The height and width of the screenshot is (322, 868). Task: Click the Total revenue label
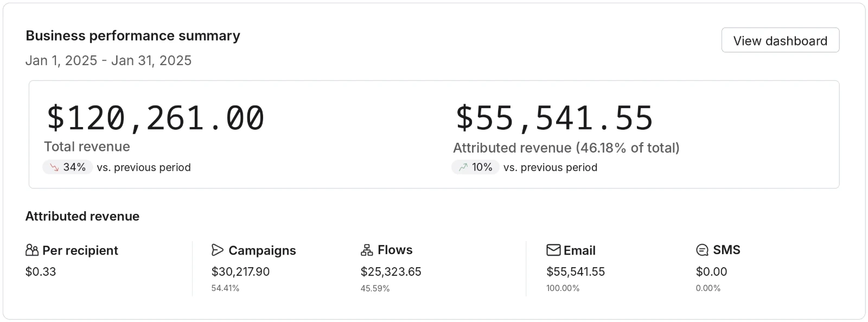click(87, 147)
